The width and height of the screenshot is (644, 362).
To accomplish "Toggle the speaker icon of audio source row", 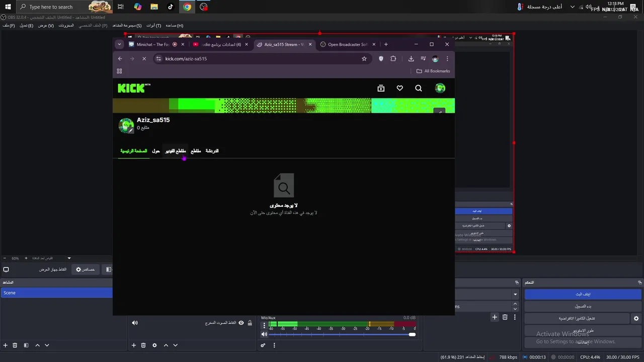I will point(134,323).
